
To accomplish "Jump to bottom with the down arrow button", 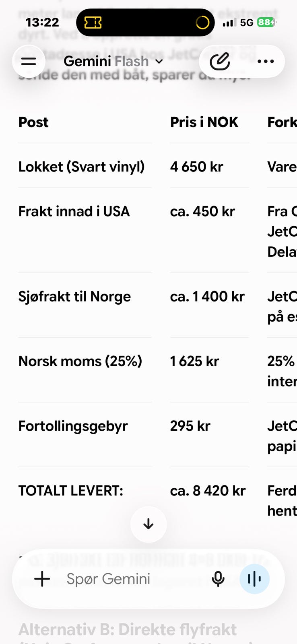I will (148, 524).
